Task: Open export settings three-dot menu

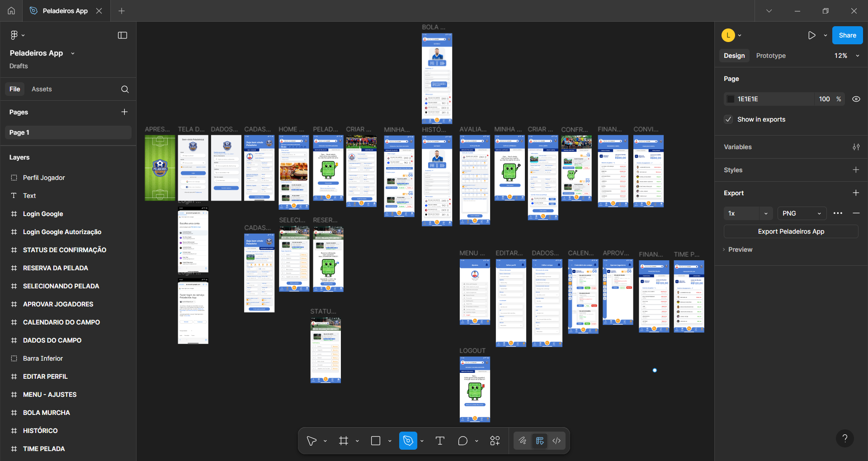Action: point(838,213)
